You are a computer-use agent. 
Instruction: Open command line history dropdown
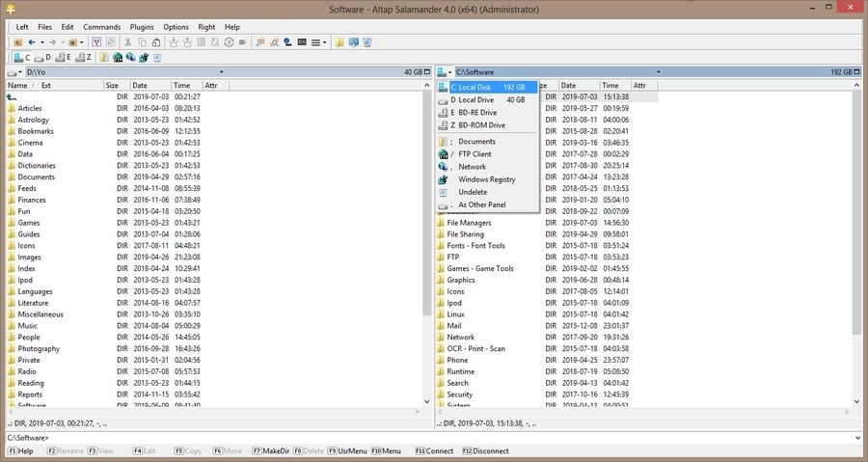857,438
